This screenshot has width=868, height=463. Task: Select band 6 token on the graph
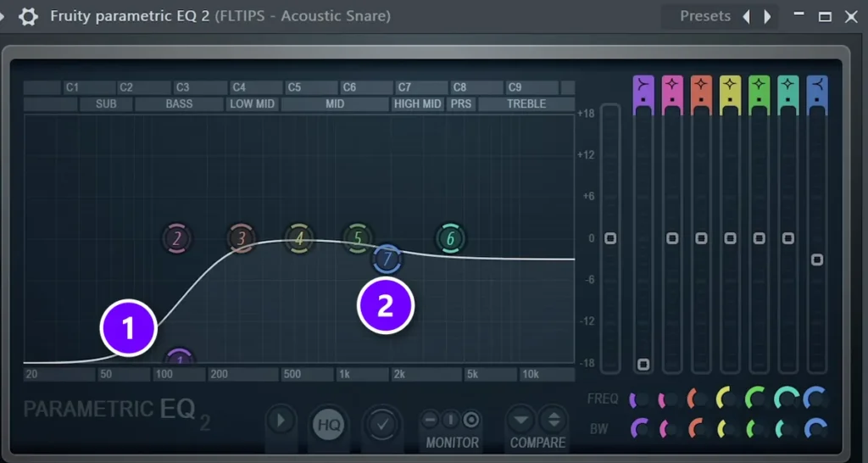pyautogui.click(x=451, y=238)
